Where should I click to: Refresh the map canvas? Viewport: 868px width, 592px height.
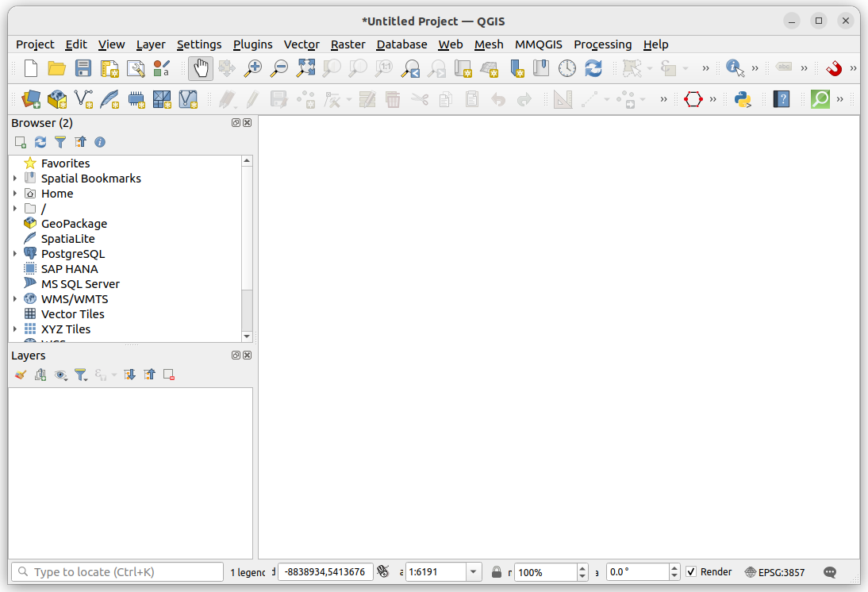point(593,68)
